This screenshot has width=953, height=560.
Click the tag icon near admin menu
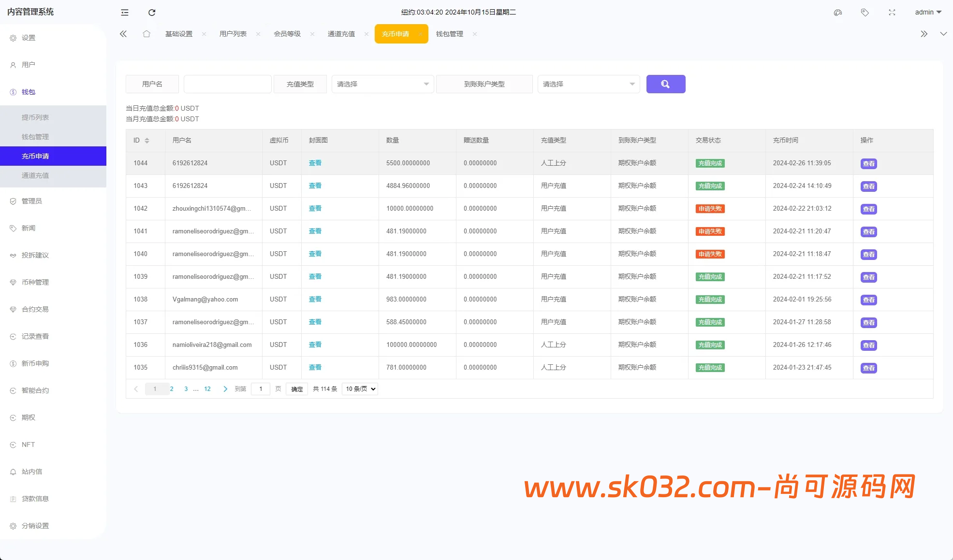865,13
